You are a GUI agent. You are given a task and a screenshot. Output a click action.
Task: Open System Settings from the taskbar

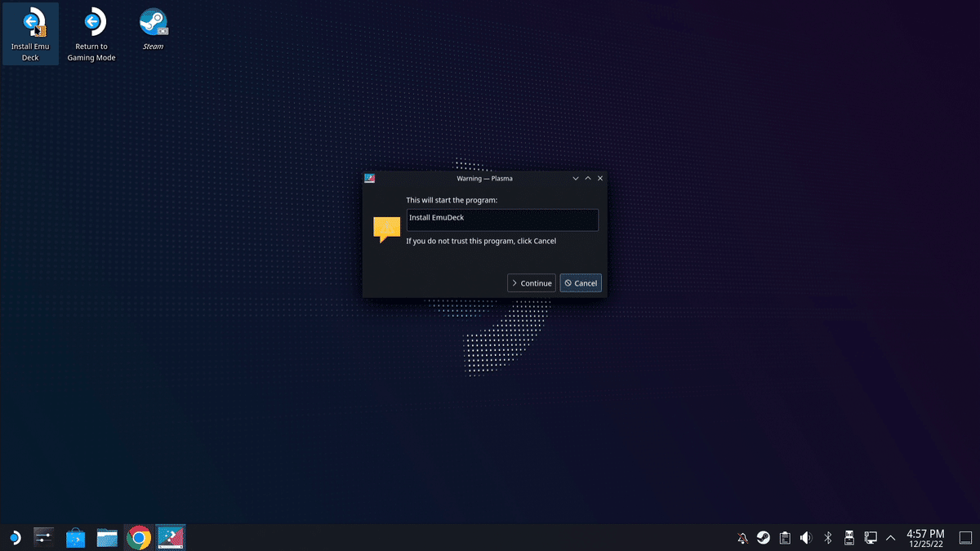[x=43, y=537]
